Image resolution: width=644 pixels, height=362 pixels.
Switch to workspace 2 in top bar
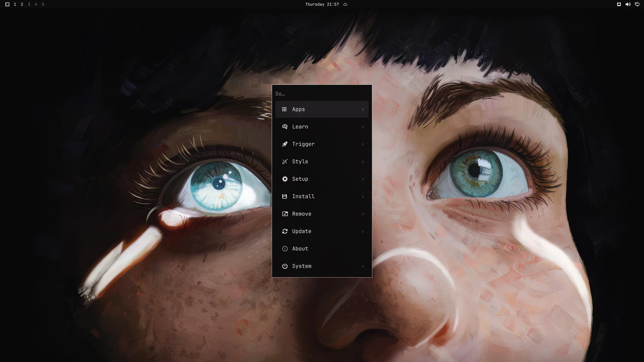[x=22, y=4]
